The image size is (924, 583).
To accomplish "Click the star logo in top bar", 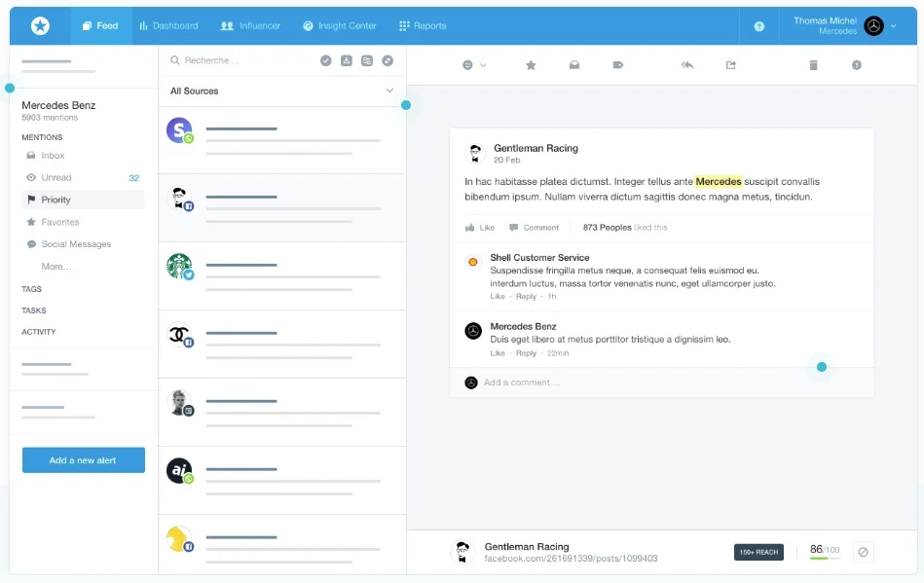I will 40,26.
